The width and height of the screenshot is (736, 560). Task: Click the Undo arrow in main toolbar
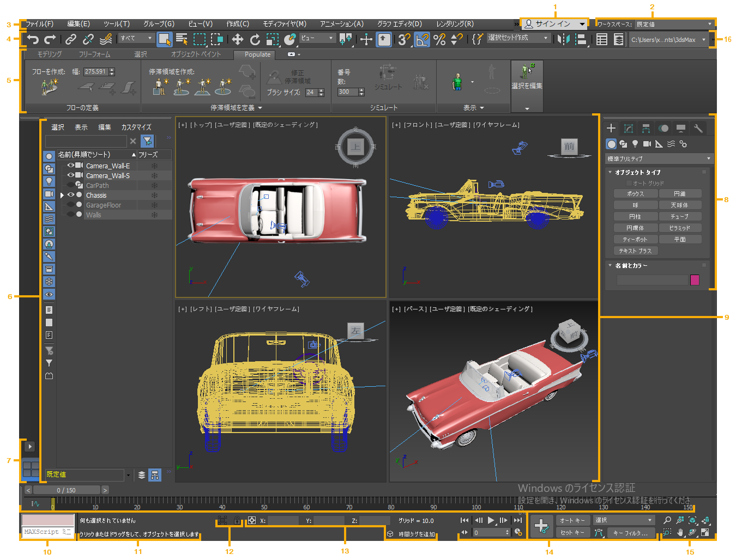(x=33, y=39)
